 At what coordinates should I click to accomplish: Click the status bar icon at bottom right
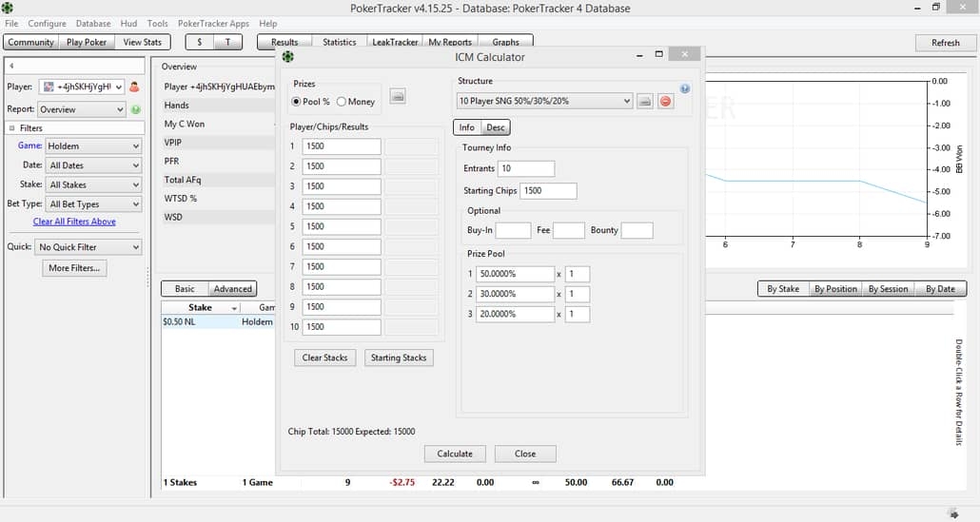(x=952, y=513)
